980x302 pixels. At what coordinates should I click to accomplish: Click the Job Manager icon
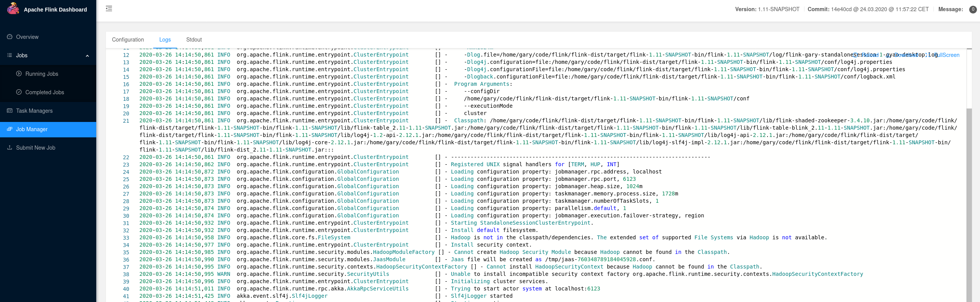[x=10, y=129]
